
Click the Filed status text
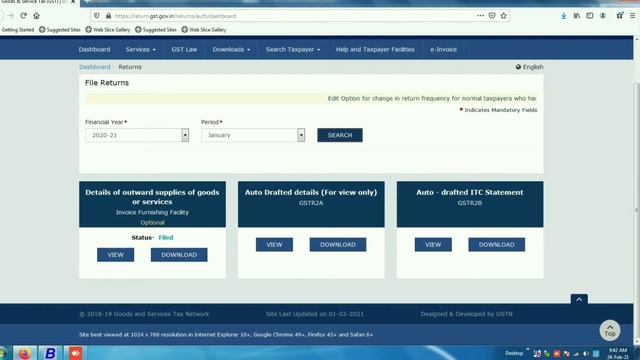tap(166, 238)
